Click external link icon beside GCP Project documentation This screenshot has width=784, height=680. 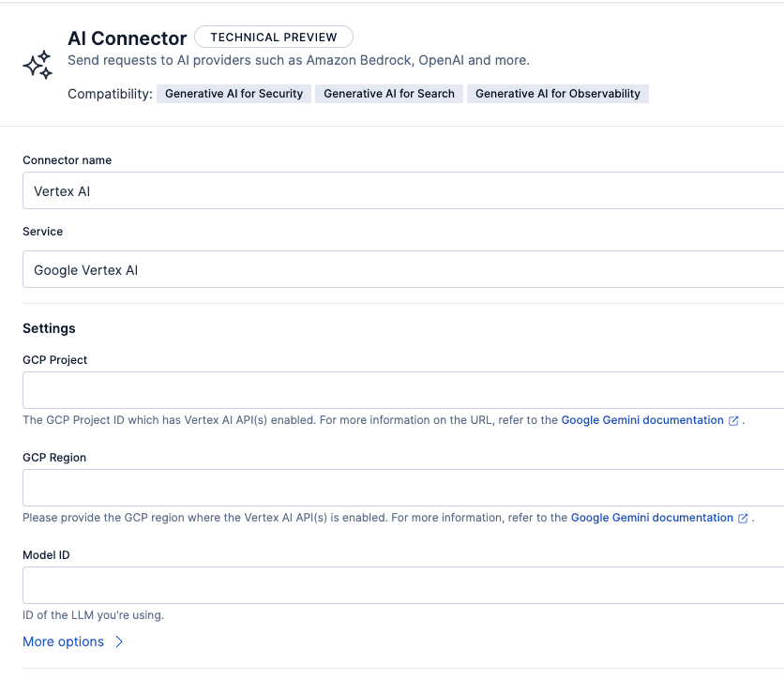(x=733, y=421)
